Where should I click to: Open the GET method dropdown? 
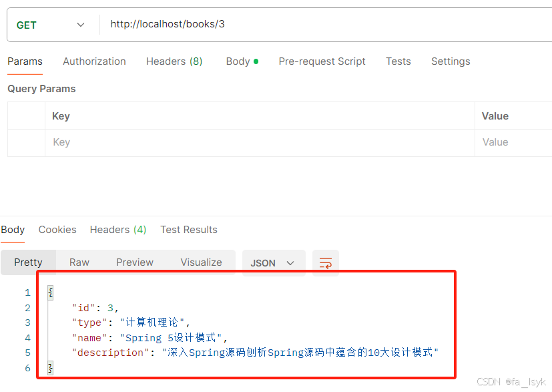50,25
